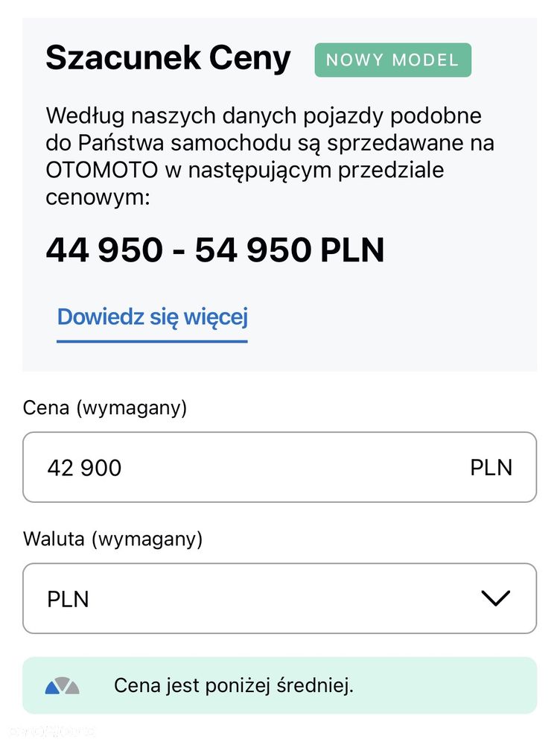
Task: Click the price estimate description paragraph
Action: [270, 156]
